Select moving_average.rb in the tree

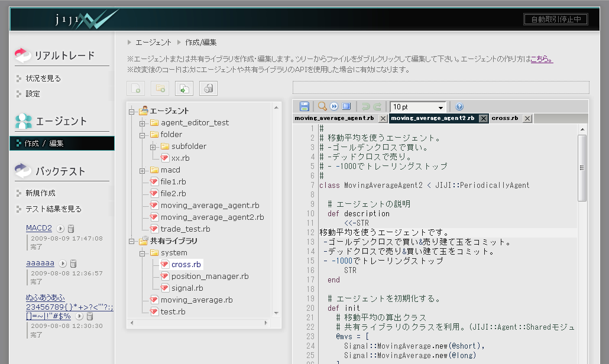pos(196,300)
